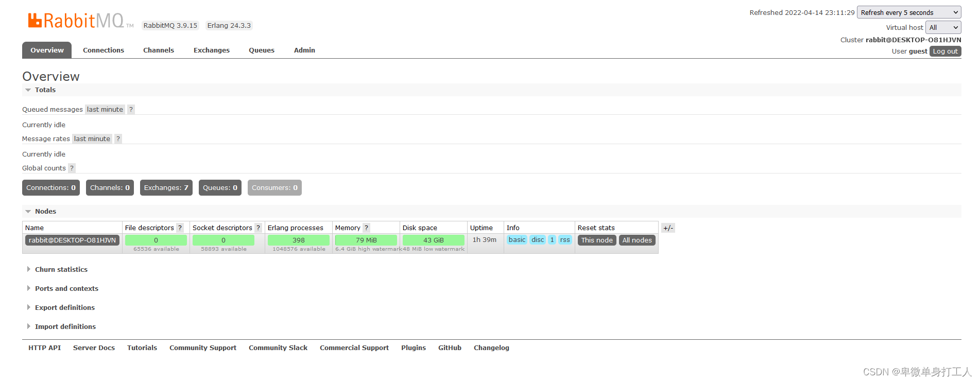Click the uptime value 1h 39m
The image size is (980, 382).
tap(485, 239)
